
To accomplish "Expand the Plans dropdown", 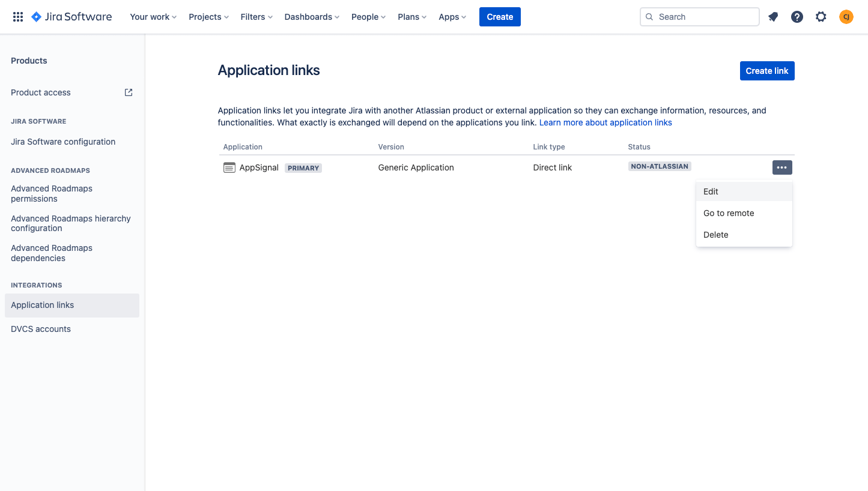I will tap(412, 17).
